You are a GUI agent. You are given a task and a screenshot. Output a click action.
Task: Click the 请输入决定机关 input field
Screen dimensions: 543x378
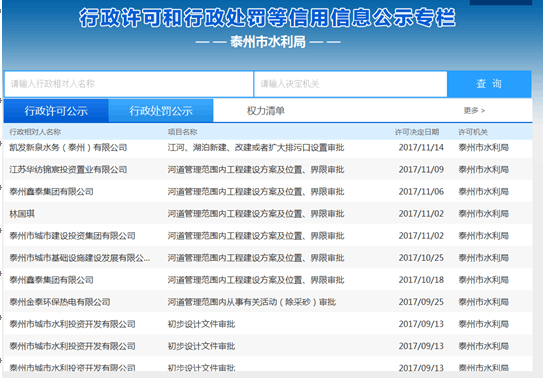tap(350, 84)
